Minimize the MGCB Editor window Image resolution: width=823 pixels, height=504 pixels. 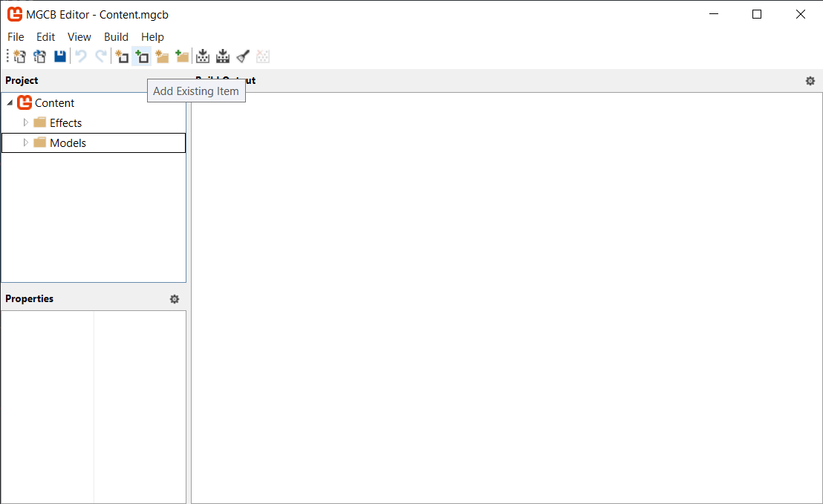tap(714, 14)
